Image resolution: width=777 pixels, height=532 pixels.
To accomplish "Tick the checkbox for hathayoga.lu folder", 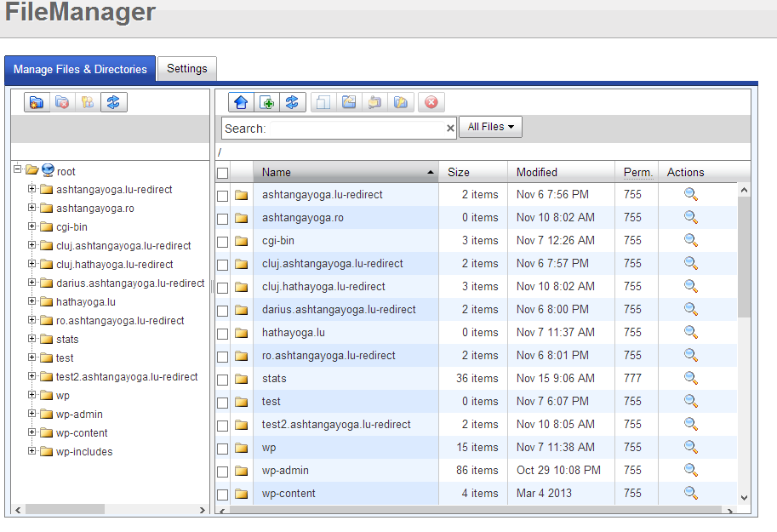I will tap(223, 333).
